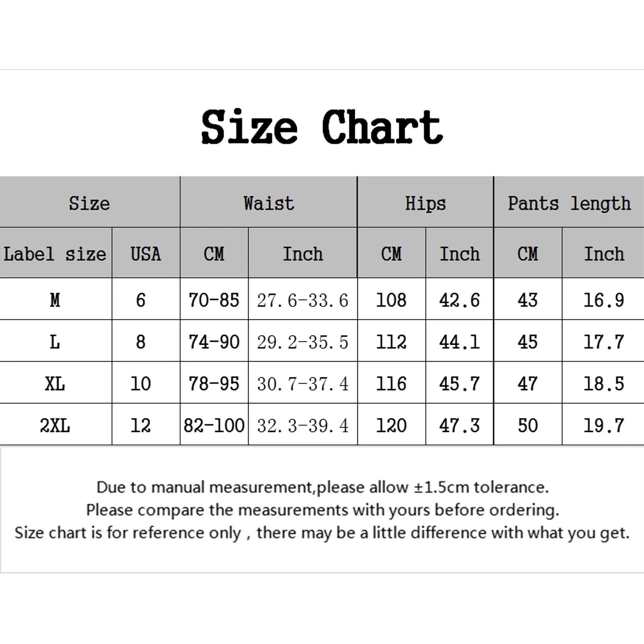The width and height of the screenshot is (644, 644).
Task: Click the 2XL label size cell
Action: (55, 425)
